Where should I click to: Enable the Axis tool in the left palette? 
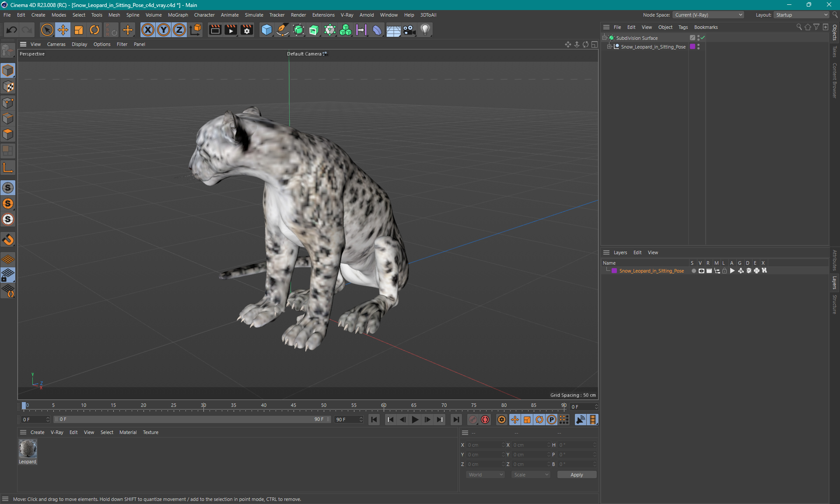(x=8, y=168)
